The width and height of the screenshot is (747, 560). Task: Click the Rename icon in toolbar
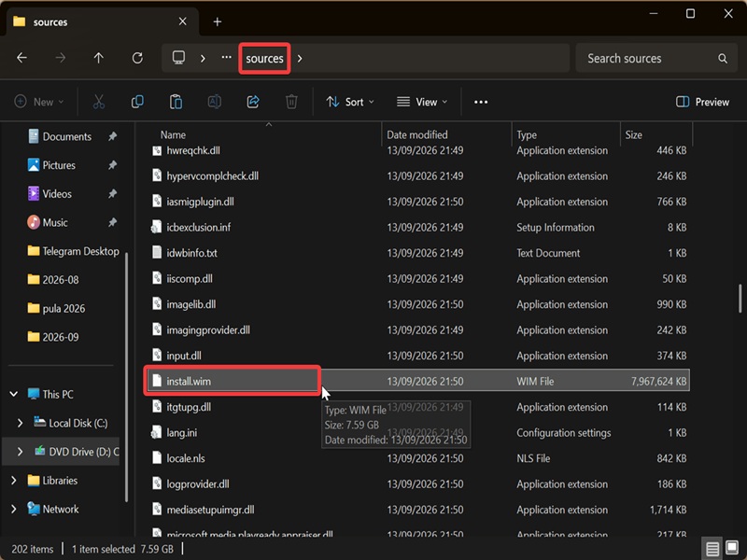coord(215,102)
